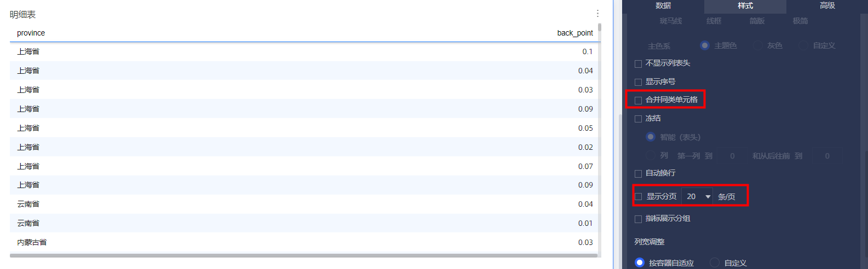
Task: Enable the 不显示列表头 checkbox
Action: point(638,64)
